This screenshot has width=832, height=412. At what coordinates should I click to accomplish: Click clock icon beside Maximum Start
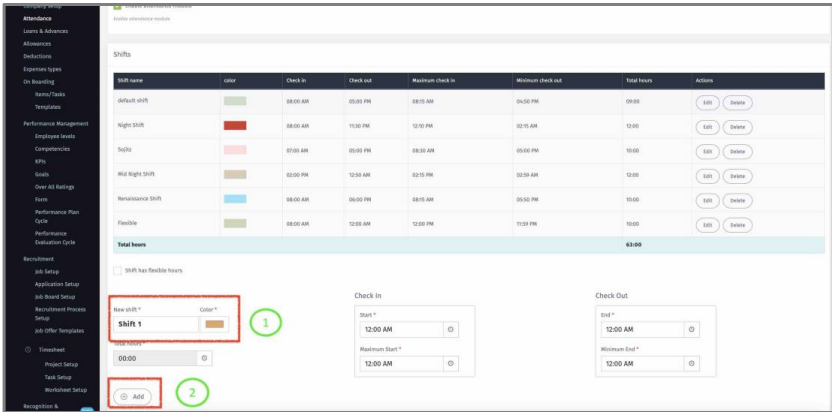click(450, 363)
